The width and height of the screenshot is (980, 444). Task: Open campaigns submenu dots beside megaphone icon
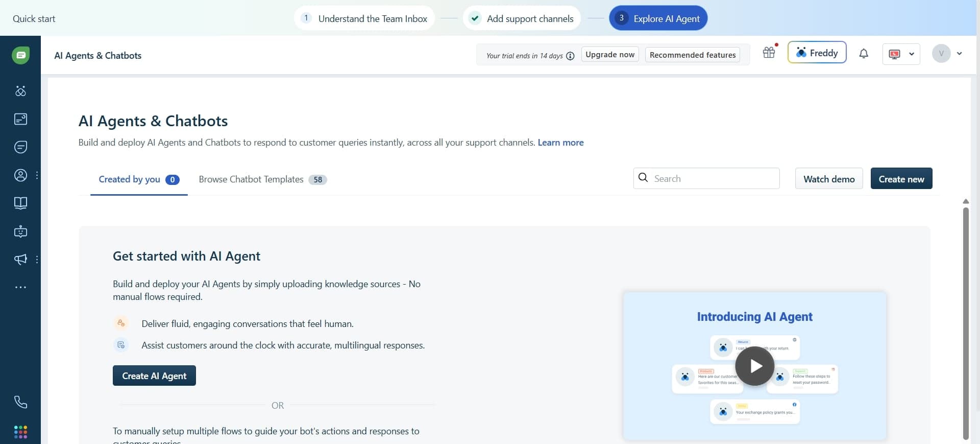[37, 260]
